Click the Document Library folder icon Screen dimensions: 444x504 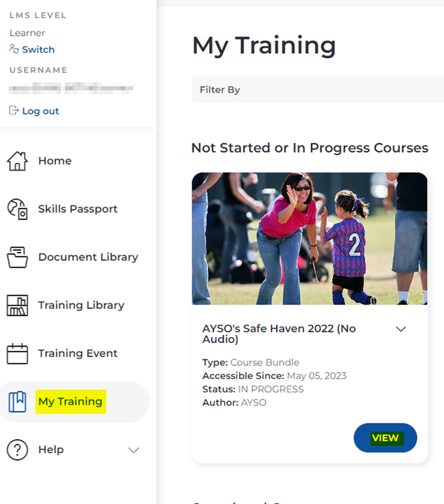(x=17, y=257)
